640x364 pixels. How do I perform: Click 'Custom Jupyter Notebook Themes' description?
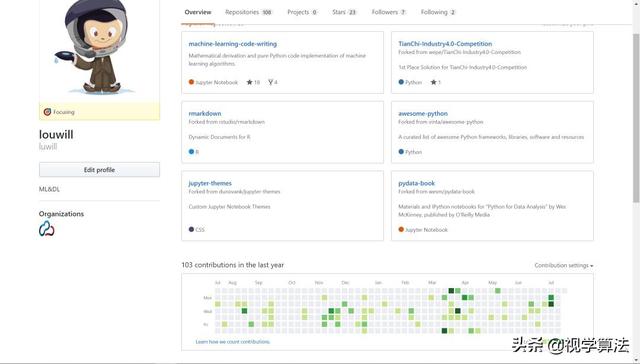229,207
